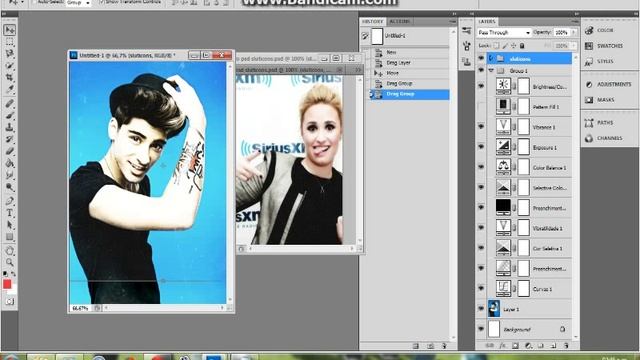Click delete state trash icon in History

(x=444, y=346)
